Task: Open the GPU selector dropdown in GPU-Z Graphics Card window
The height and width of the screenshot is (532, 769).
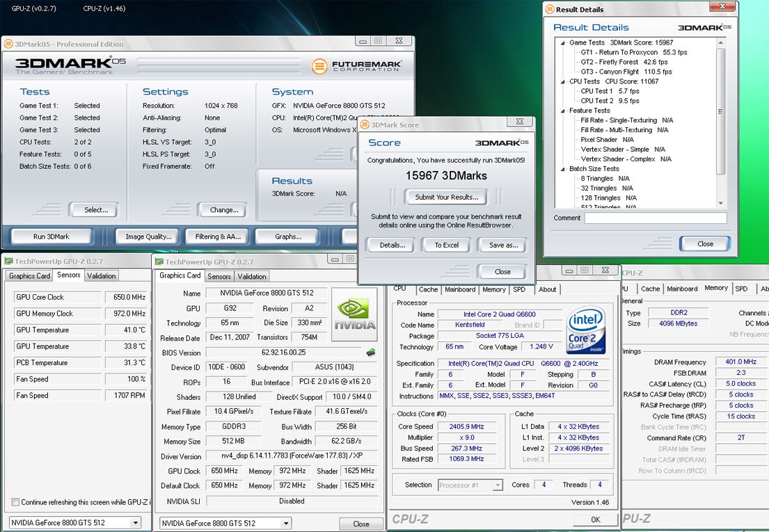Action: pos(286,523)
